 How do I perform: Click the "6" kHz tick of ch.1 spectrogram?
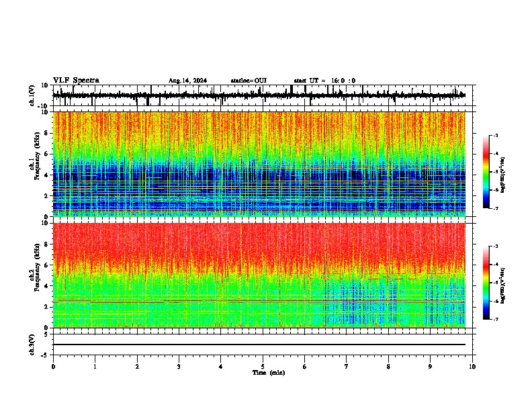click(x=46, y=154)
